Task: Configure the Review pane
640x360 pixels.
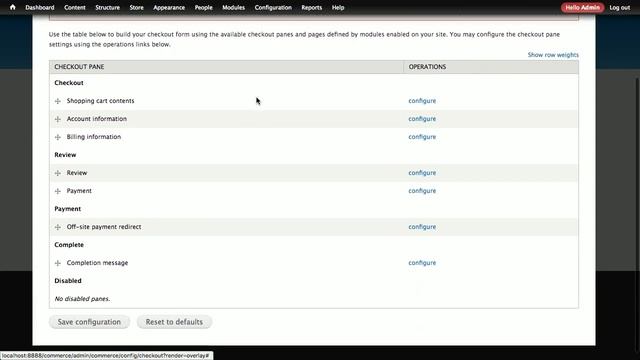Action: pyautogui.click(x=422, y=173)
